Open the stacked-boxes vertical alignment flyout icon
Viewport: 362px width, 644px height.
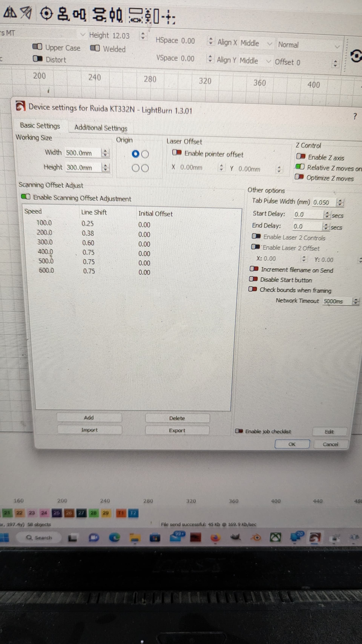(63, 14)
